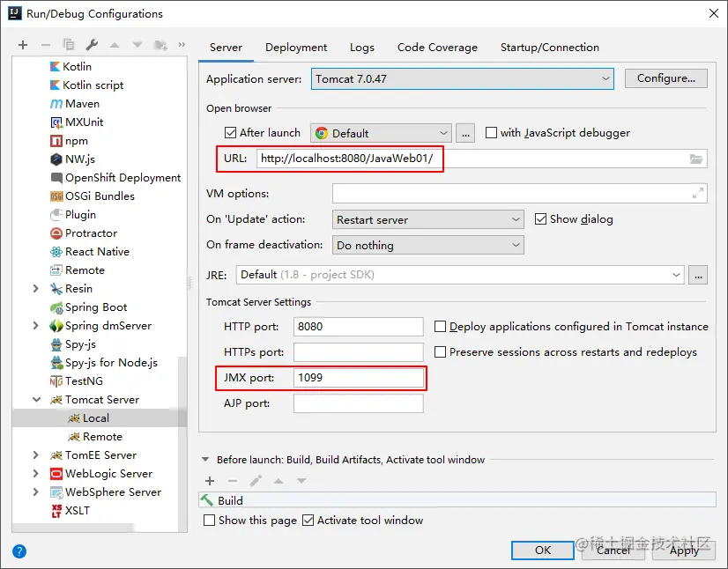
Task: Select Kotlin script in the list
Action: pyautogui.click(x=86, y=85)
